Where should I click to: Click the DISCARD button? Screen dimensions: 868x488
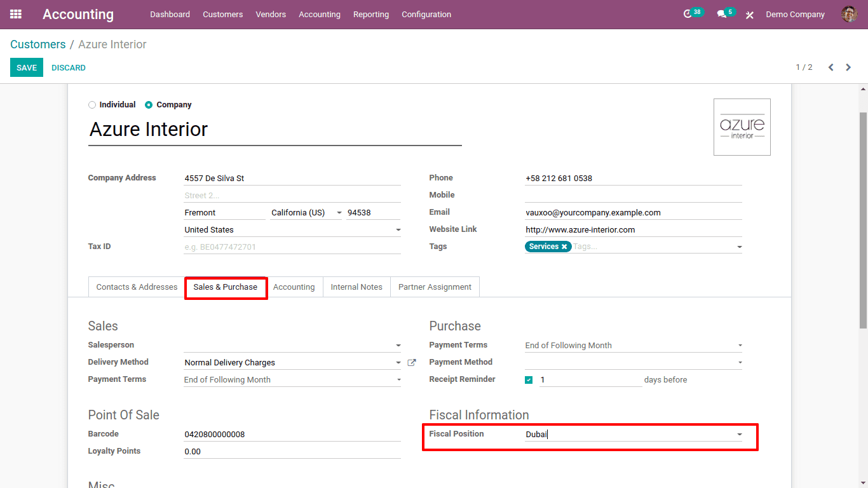(69, 68)
